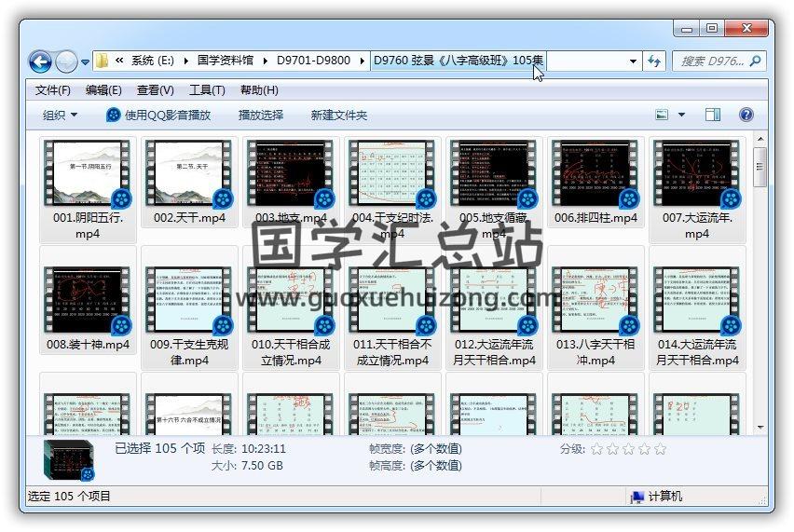Select the 013.八字天干相冲.mp4 thumbnail
The height and width of the screenshot is (532, 794).
click(x=595, y=300)
